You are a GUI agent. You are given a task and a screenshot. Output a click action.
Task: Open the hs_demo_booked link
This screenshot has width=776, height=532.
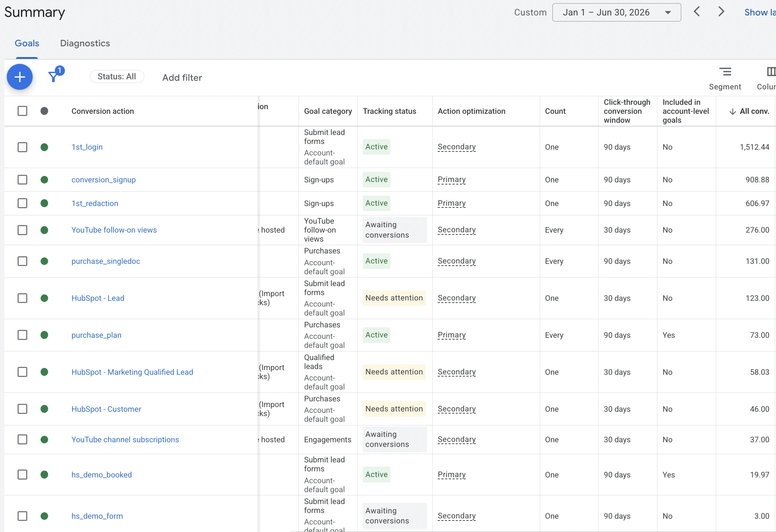[x=102, y=475]
